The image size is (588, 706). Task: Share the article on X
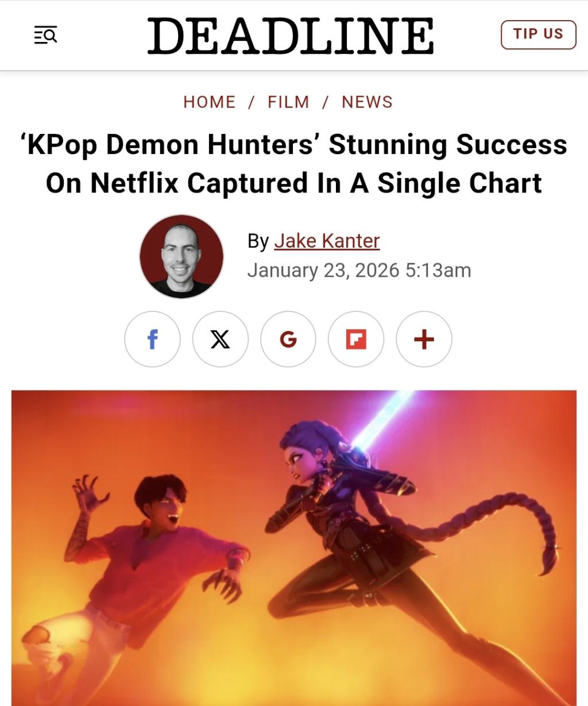click(x=220, y=339)
